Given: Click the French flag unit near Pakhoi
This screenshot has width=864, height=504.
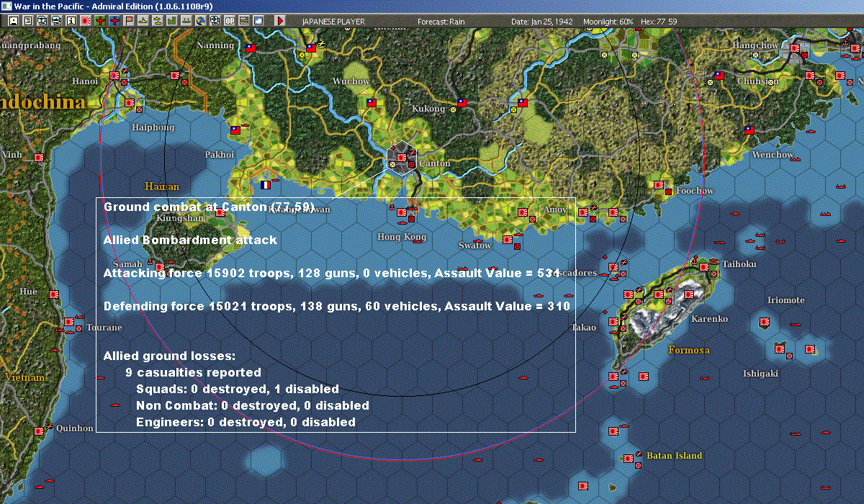Looking at the screenshot, I should (x=266, y=184).
